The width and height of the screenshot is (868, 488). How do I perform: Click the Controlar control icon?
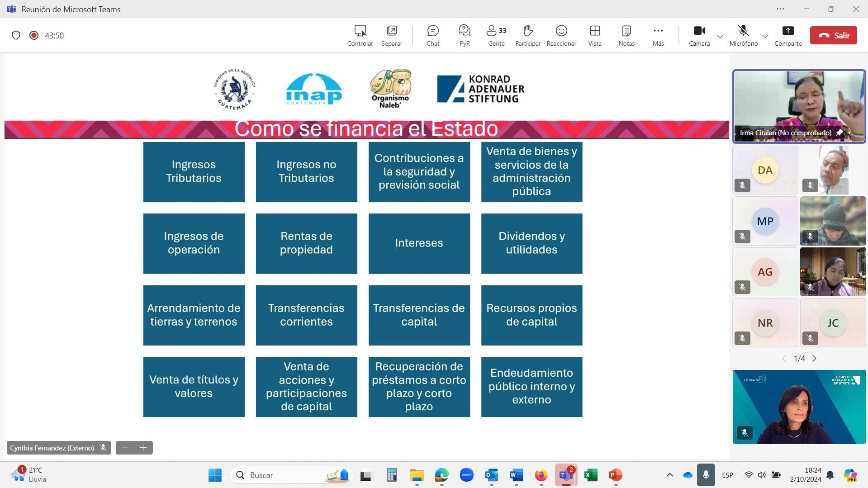pos(360,35)
